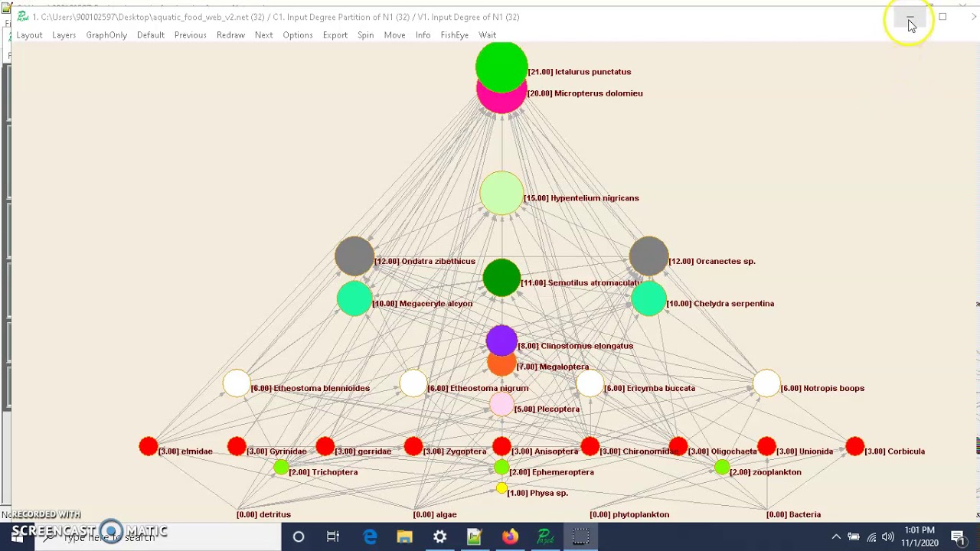Click the detritus label
The image size is (980, 551).
coord(263,514)
